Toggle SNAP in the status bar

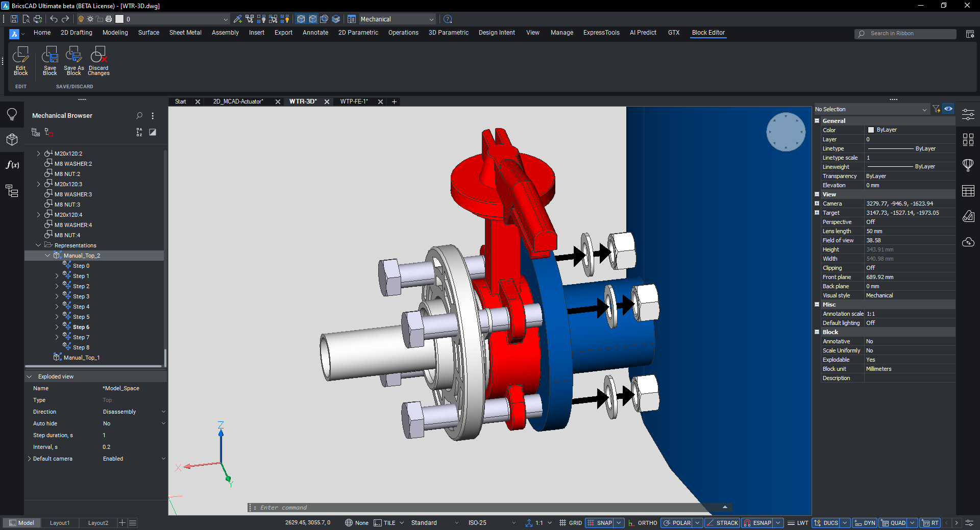(600, 523)
